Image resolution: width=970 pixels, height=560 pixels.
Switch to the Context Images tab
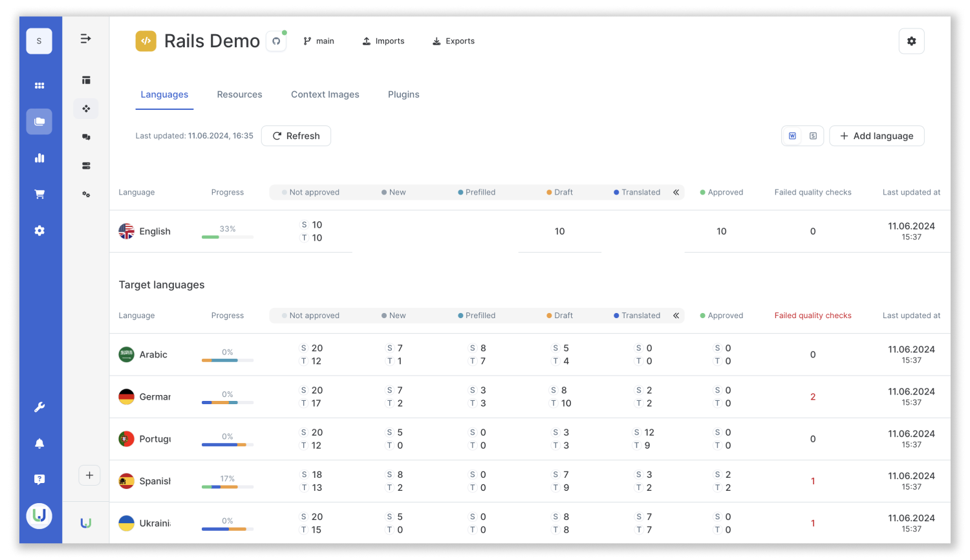click(x=325, y=94)
